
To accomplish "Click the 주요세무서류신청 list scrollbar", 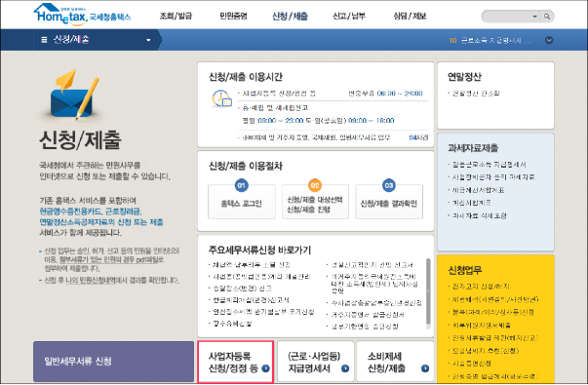I will [428, 291].
